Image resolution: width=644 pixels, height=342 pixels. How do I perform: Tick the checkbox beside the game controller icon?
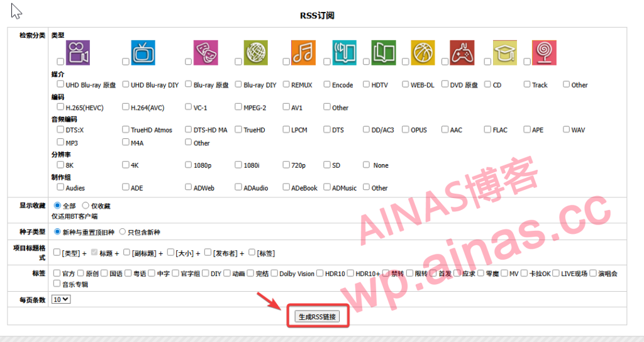click(x=445, y=61)
